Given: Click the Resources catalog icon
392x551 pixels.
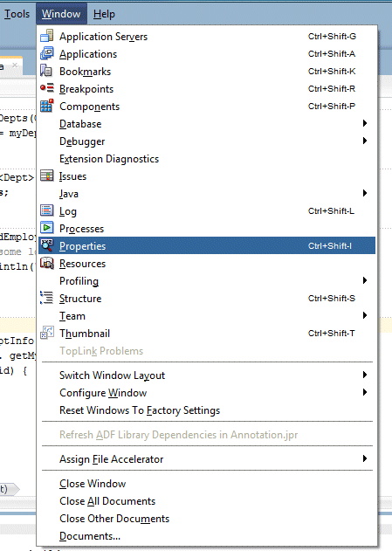Looking at the screenshot, I should (47, 263).
